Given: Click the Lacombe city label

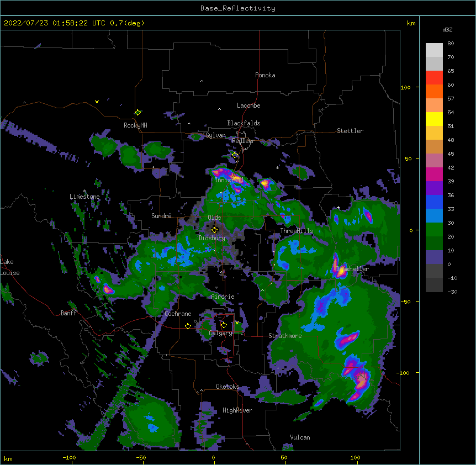Looking at the screenshot, I should pyautogui.click(x=248, y=105).
